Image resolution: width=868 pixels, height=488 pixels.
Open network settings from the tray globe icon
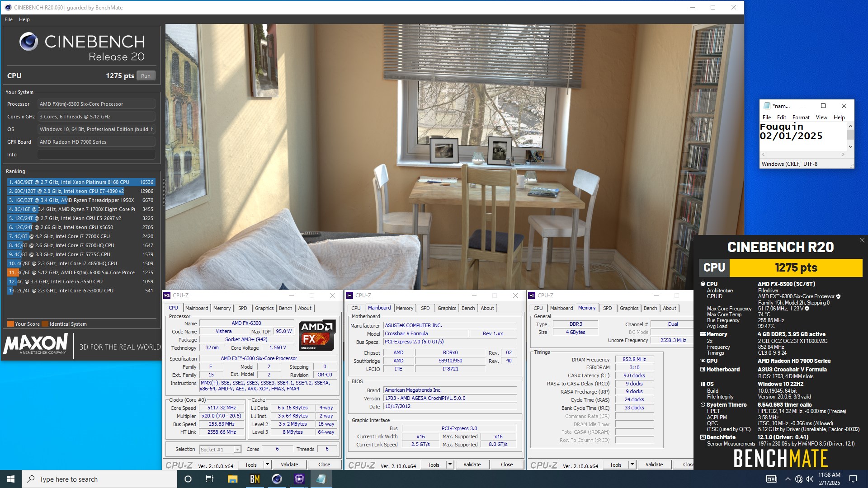[x=799, y=479]
